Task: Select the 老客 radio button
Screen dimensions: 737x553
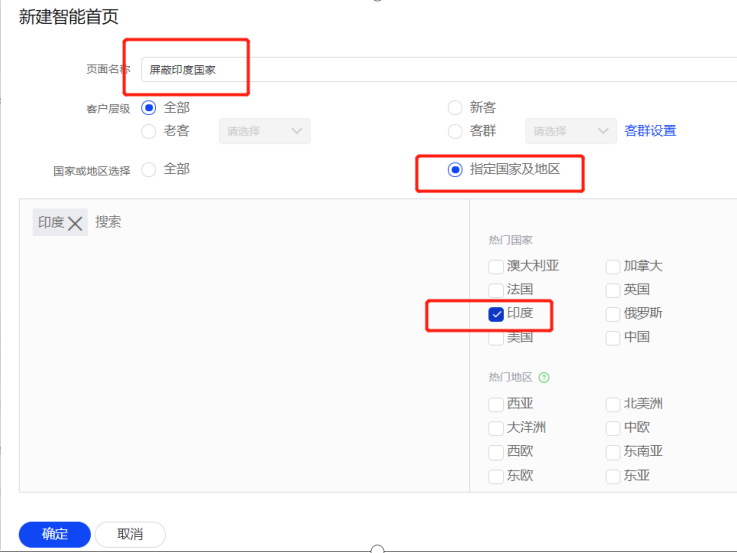Action: (149, 131)
